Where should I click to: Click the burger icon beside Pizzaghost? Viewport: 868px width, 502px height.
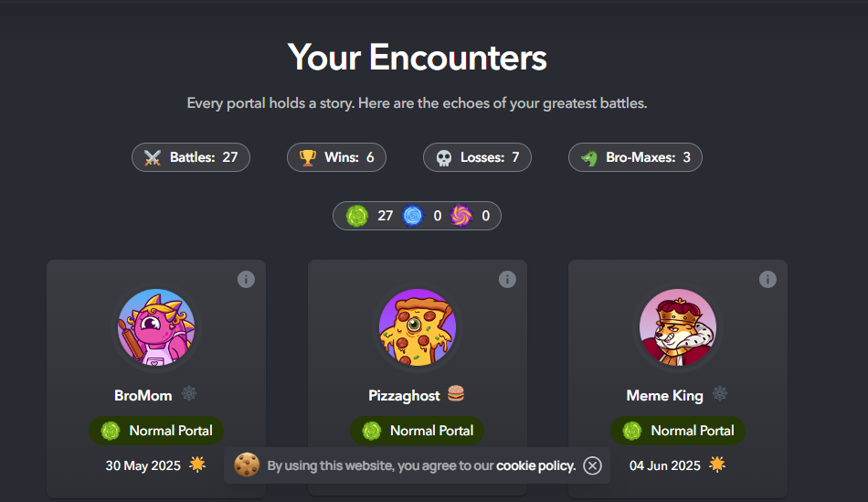click(x=456, y=394)
